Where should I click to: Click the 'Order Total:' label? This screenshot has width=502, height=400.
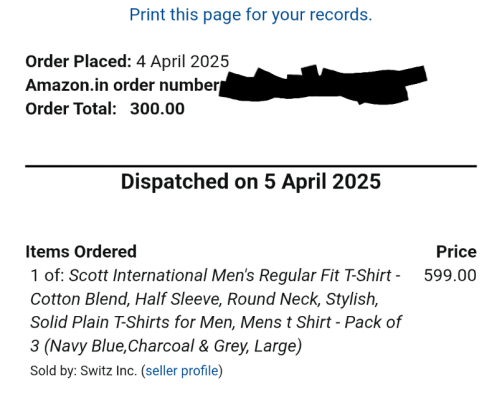(71, 109)
